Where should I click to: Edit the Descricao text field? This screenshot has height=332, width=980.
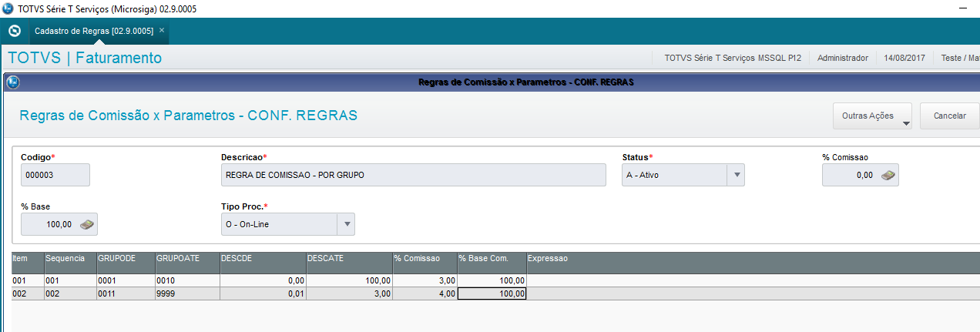point(413,175)
